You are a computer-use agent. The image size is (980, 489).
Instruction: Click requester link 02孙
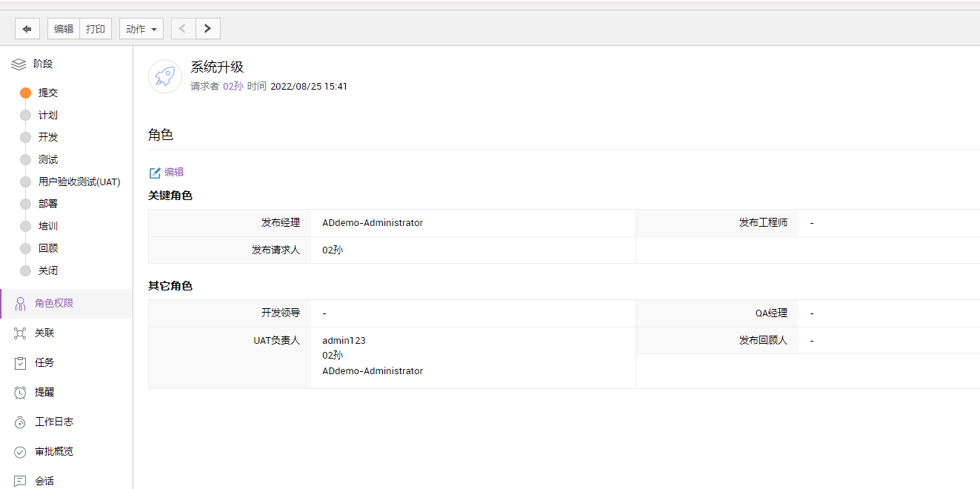click(x=233, y=87)
